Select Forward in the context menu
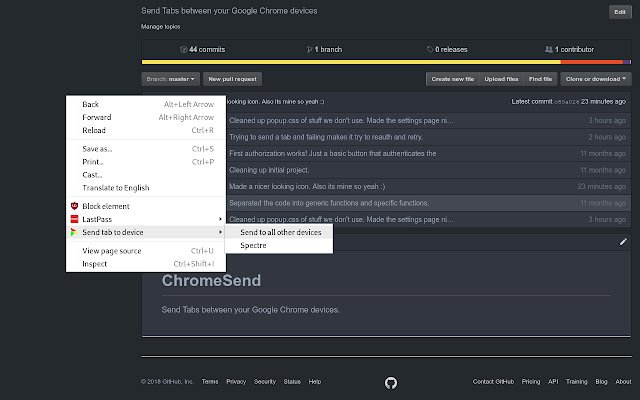This screenshot has width=640, height=400. 146,118
